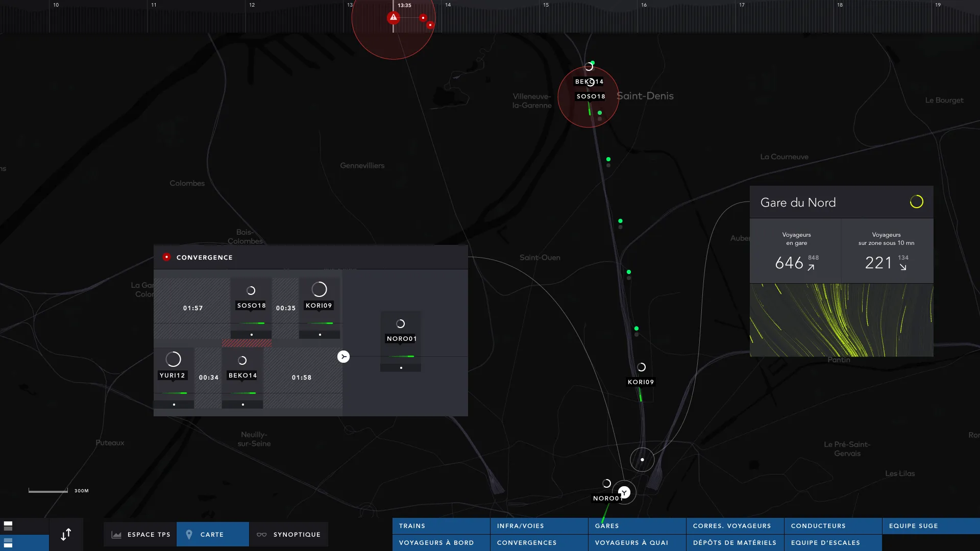Click the red Convergence indicator dot
Image resolution: width=980 pixels, height=551 pixels.
[166, 257]
